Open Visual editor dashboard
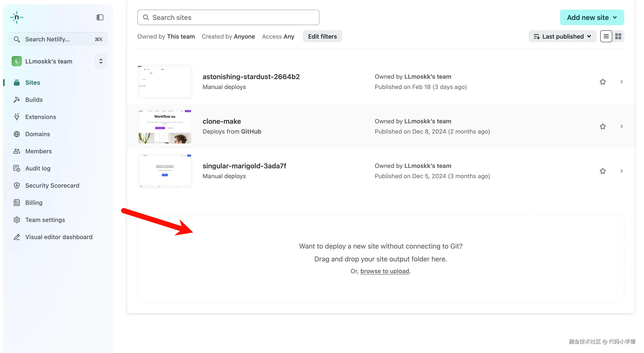 click(x=59, y=237)
